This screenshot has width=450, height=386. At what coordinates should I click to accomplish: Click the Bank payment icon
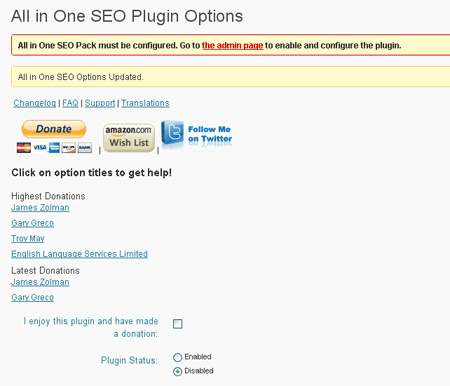[x=85, y=147]
